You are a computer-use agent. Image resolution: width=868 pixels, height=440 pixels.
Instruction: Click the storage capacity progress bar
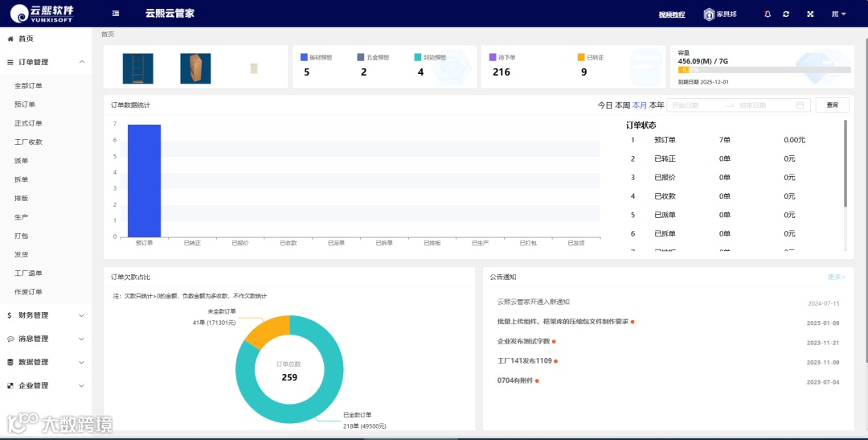tap(764, 70)
